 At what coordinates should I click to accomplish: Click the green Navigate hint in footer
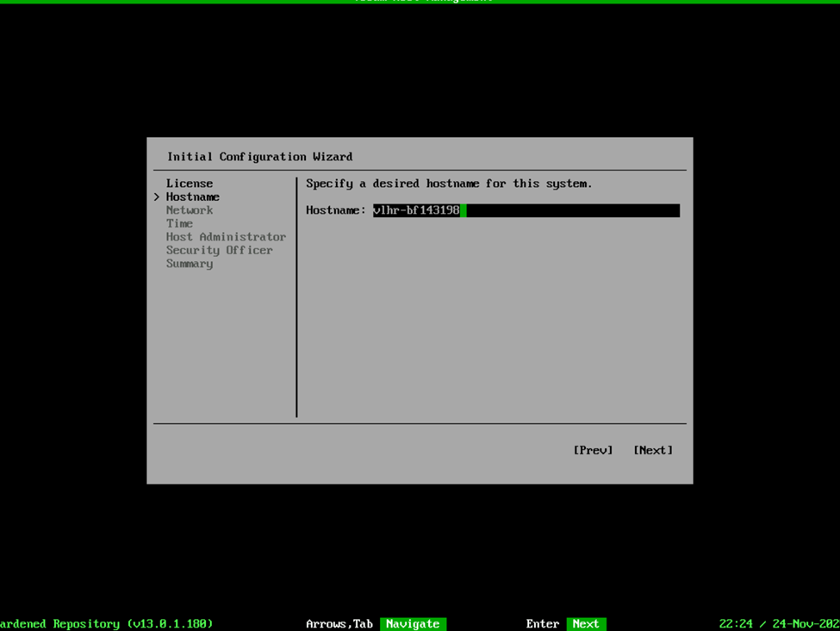pos(413,623)
